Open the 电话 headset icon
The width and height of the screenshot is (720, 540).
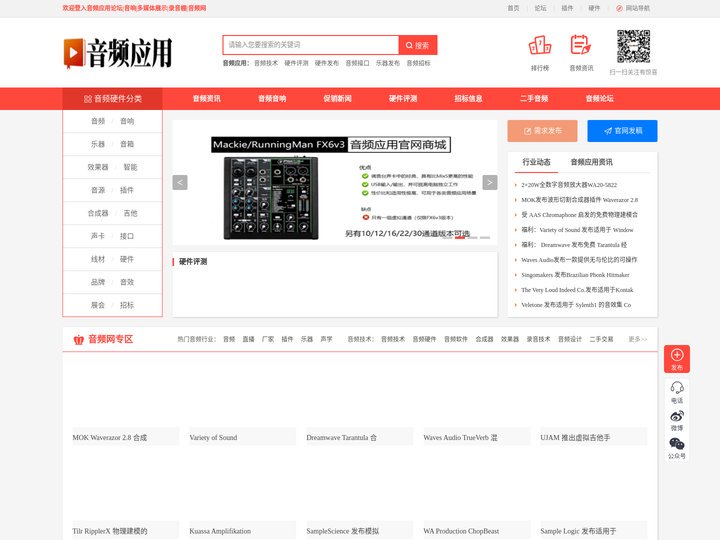(x=677, y=392)
